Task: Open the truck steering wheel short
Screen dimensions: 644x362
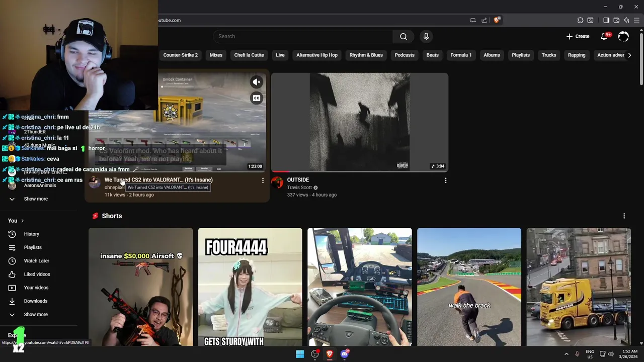Action: [x=359, y=287]
